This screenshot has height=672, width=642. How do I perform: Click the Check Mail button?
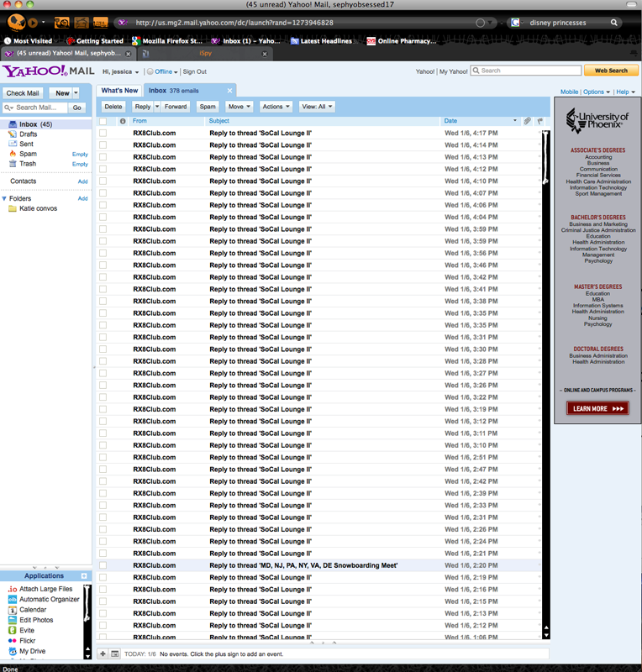(x=23, y=93)
